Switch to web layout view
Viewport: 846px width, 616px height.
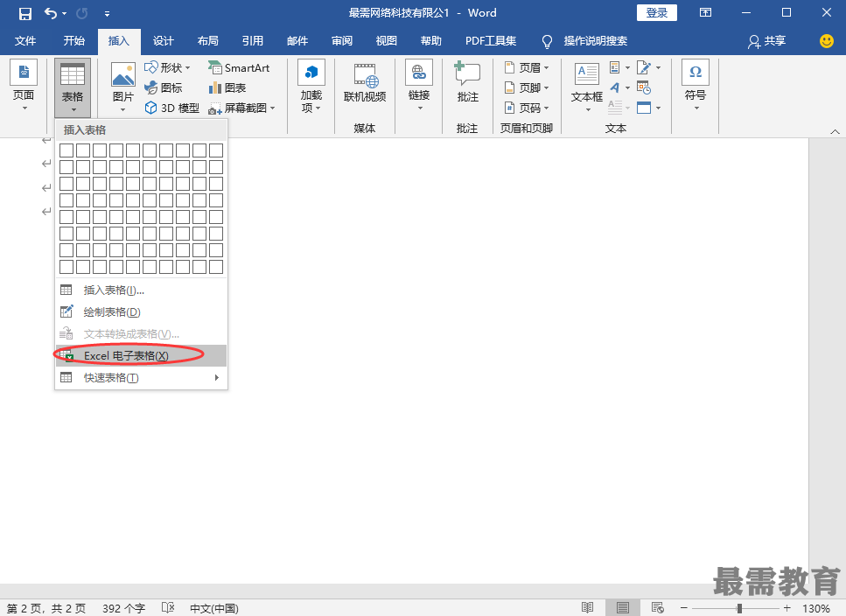click(657, 608)
